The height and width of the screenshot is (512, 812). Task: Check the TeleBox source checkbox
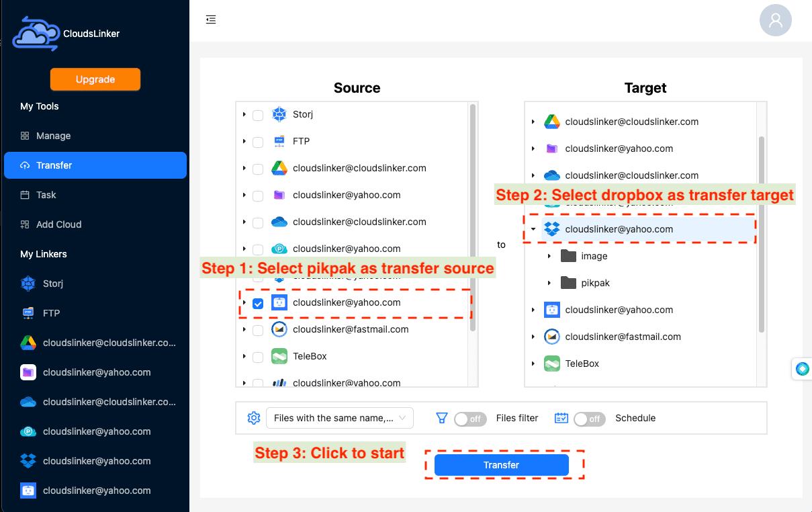[258, 357]
